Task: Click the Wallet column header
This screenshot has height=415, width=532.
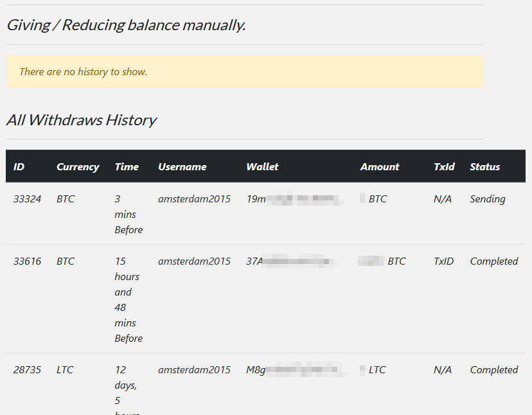Action: click(262, 167)
